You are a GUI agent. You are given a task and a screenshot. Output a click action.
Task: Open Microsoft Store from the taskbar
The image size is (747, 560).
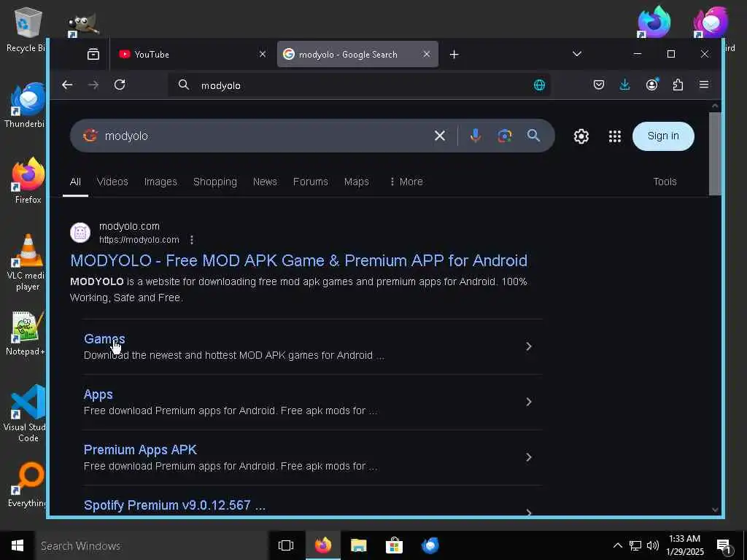394,545
